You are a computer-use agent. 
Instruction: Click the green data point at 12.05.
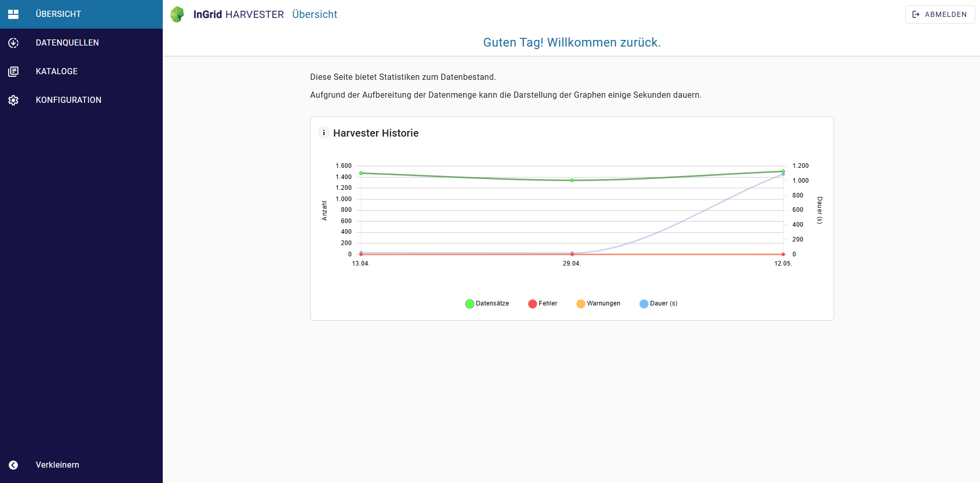point(783,171)
